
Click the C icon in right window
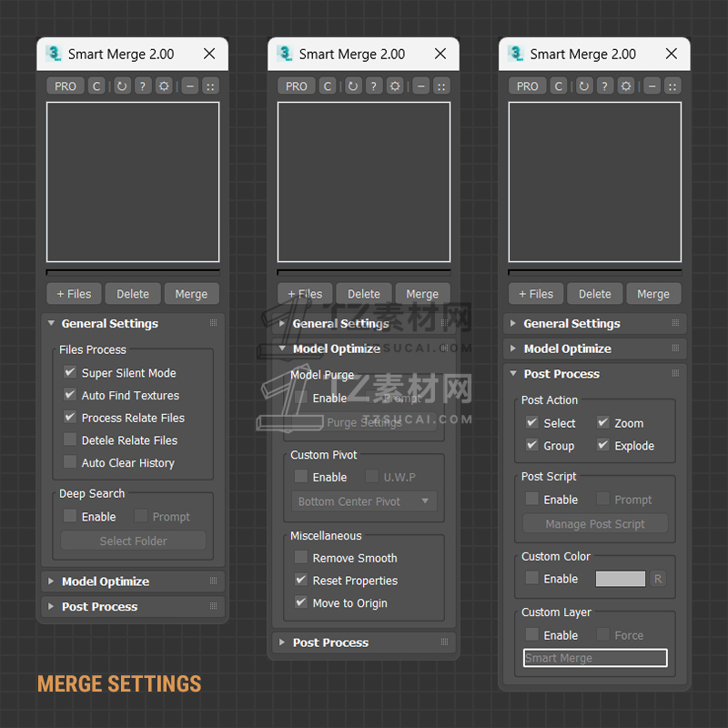pos(559,86)
